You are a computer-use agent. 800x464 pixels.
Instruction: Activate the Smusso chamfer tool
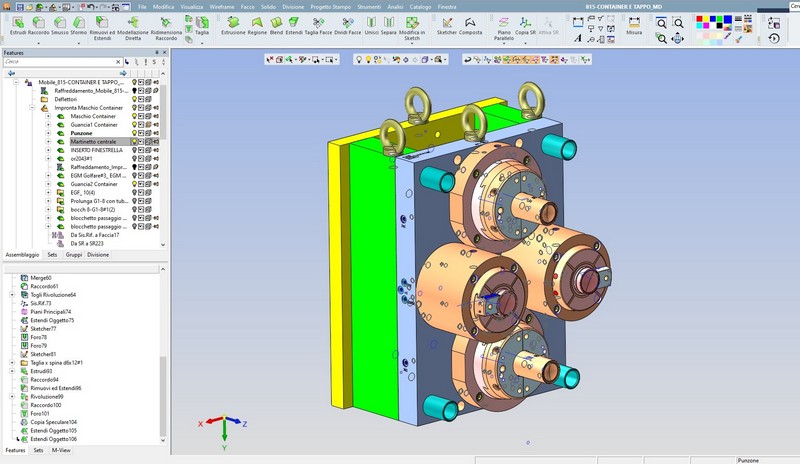(62, 24)
